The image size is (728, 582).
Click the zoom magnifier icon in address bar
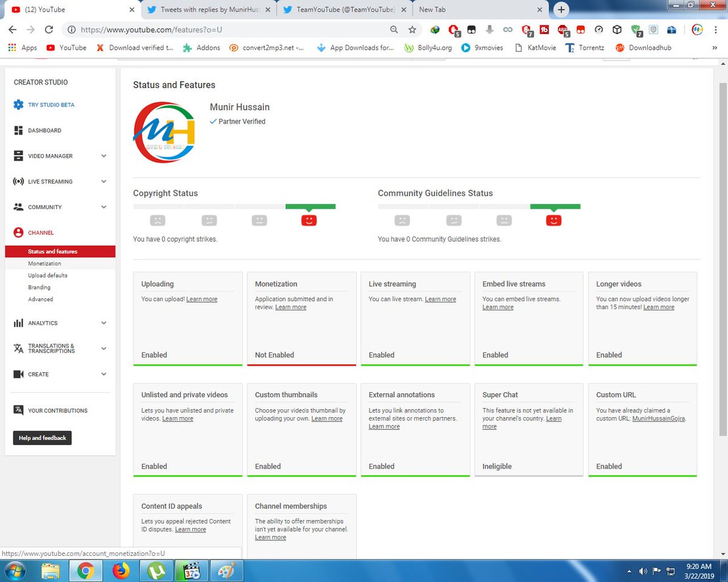(394, 29)
